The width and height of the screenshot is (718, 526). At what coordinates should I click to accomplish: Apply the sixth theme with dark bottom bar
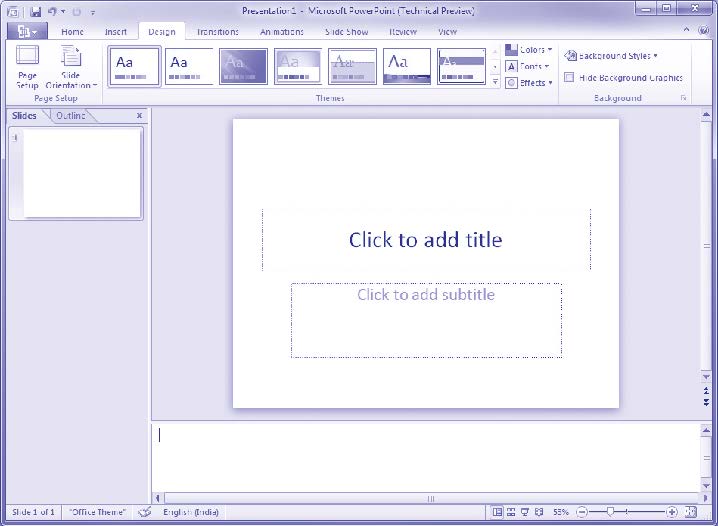click(x=407, y=66)
